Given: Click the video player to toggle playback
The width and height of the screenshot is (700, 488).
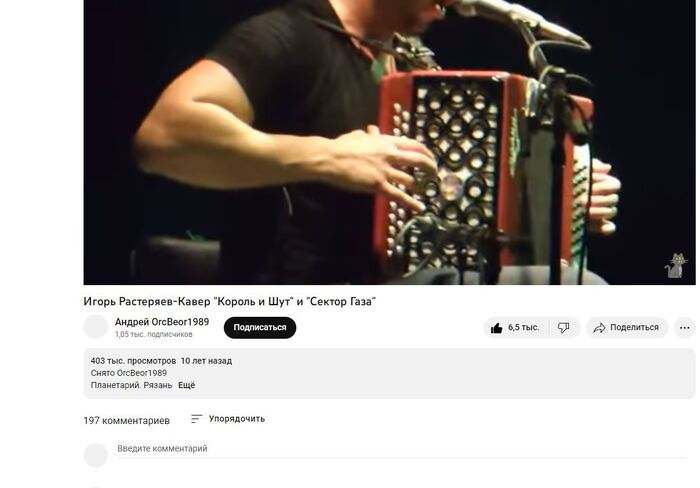Looking at the screenshot, I should coord(389,142).
